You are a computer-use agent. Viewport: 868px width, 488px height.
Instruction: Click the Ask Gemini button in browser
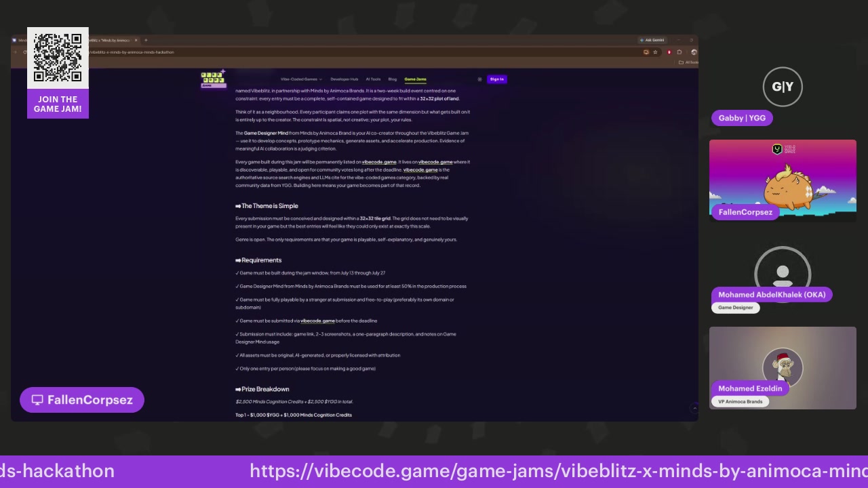(652, 40)
